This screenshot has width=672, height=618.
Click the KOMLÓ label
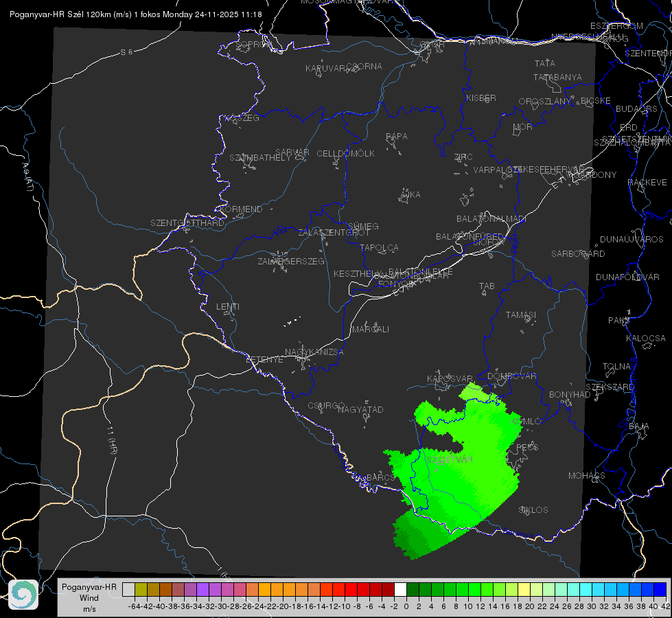point(526,422)
